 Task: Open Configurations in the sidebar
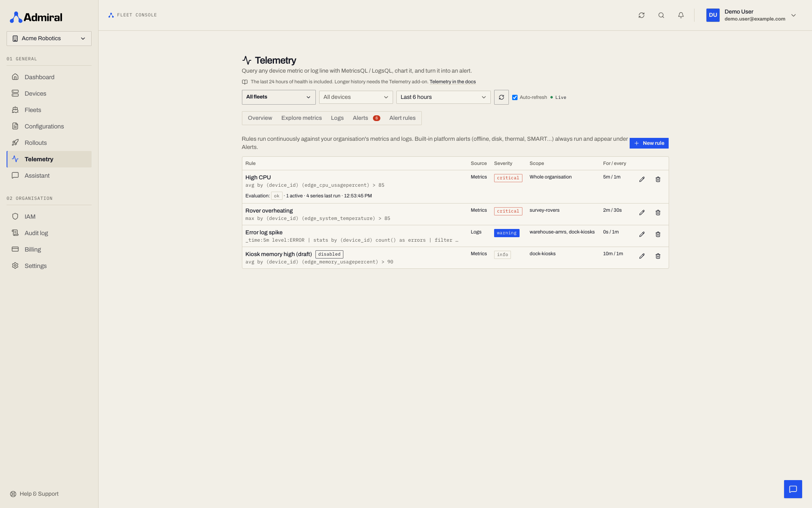[49, 126]
